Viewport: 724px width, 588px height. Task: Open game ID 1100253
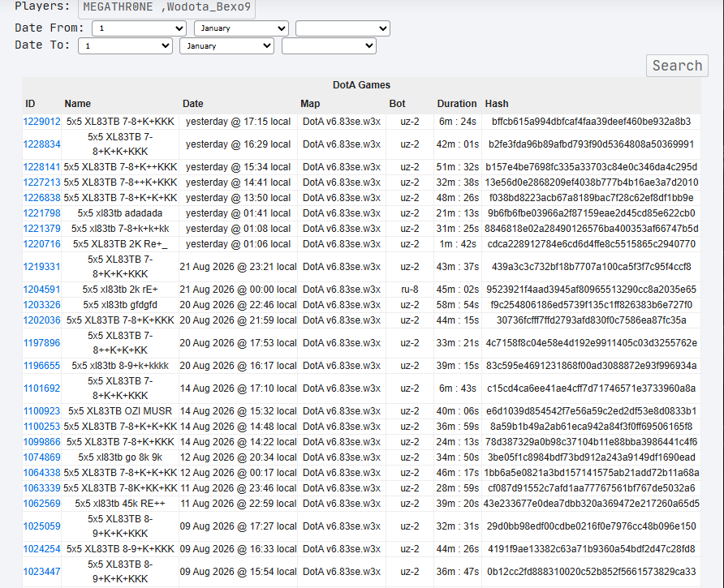point(41,427)
